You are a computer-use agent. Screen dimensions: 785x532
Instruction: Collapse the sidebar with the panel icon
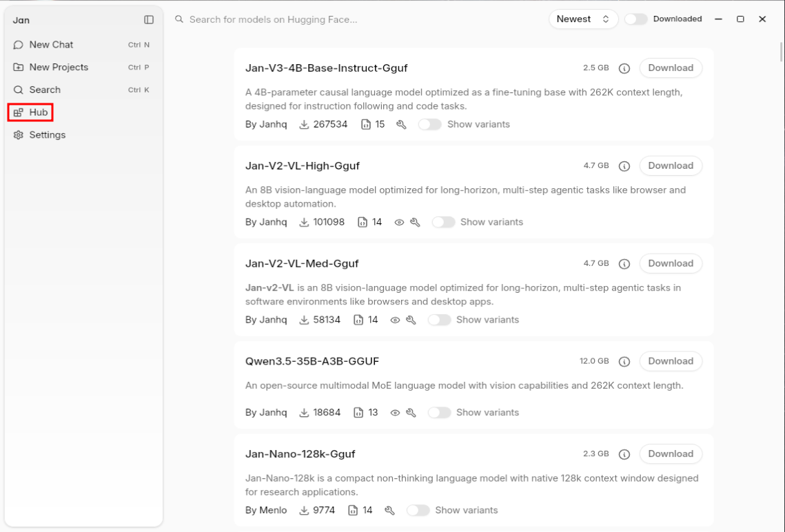pyautogui.click(x=149, y=19)
